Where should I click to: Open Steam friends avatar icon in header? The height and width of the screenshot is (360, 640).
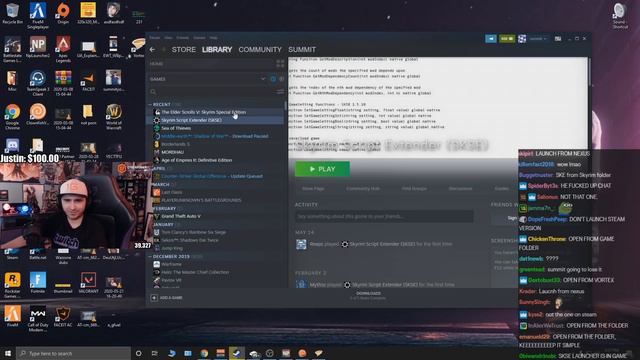tap(522, 39)
